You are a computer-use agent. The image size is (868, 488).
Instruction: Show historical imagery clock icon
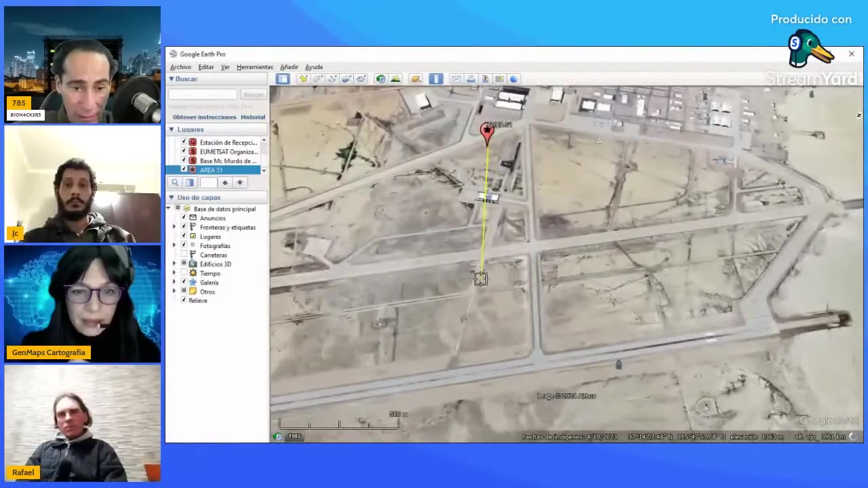coord(381,79)
